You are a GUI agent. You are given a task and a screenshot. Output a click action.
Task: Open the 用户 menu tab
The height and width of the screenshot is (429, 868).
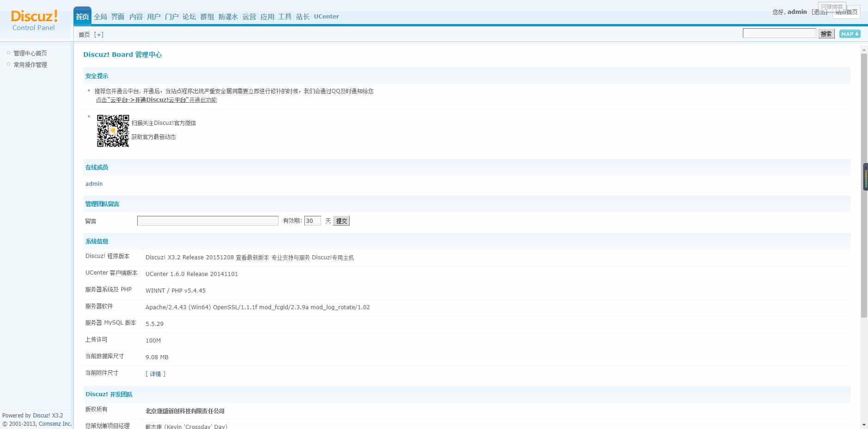click(x=154, y=17)
